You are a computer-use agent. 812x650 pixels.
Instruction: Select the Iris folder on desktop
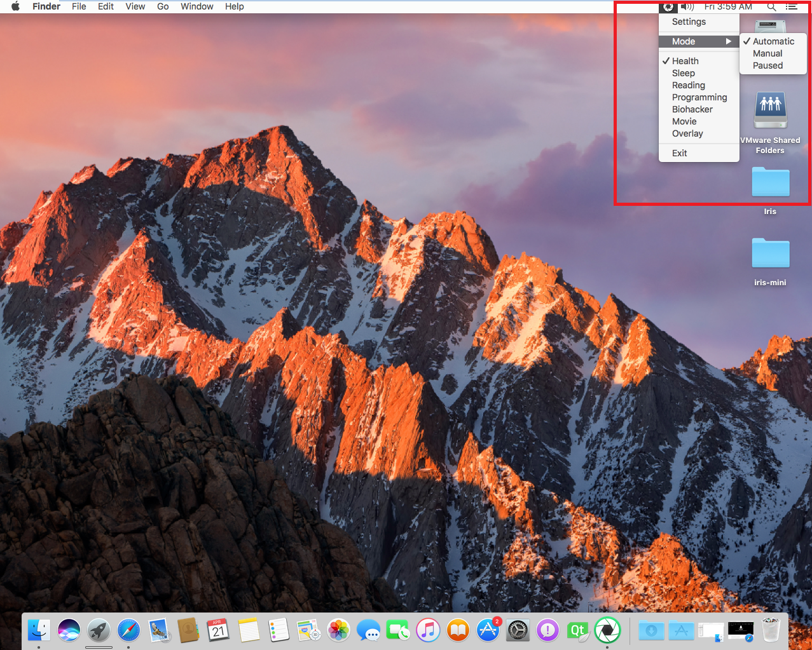coord(770,182)
